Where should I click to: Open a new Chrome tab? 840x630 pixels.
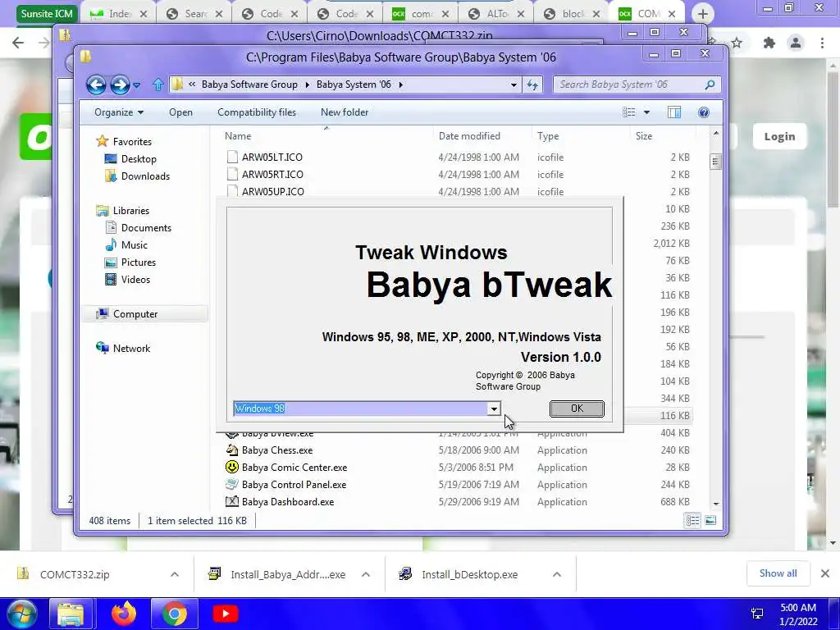point(703,14)
